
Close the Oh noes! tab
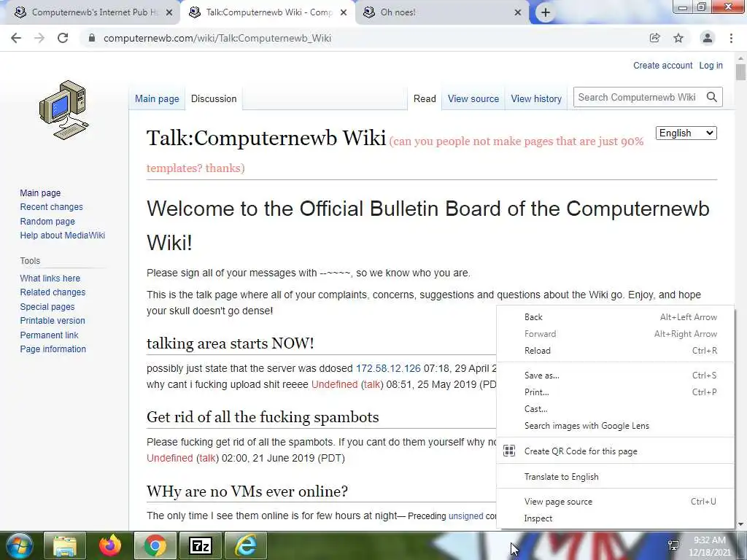[518, 12]
